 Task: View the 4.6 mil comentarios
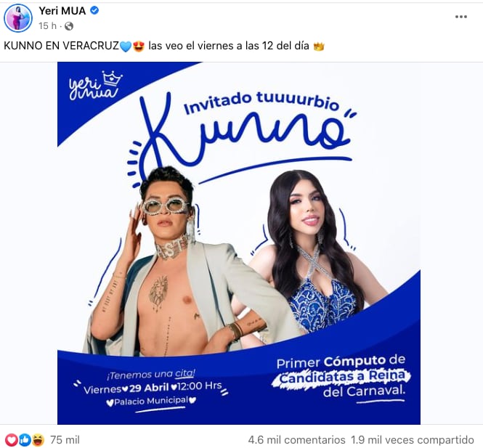click(296, 440)
